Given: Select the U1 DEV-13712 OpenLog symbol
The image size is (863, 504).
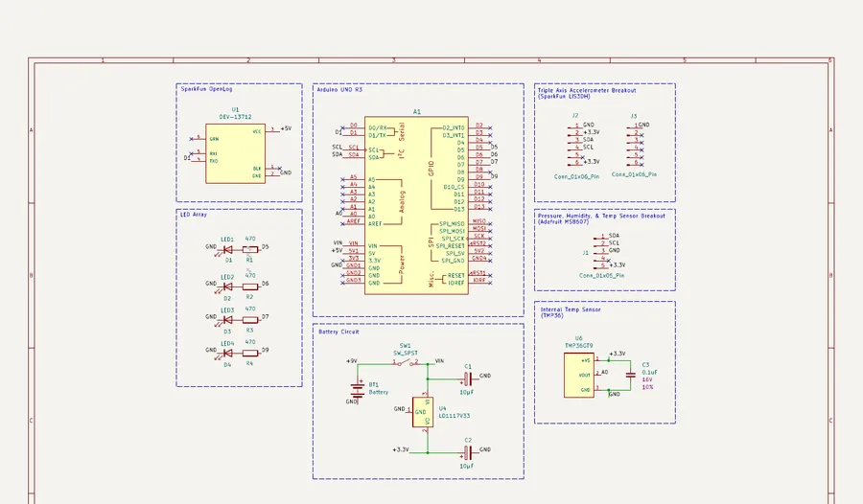Looking at the screenshot, I should 235,153.
